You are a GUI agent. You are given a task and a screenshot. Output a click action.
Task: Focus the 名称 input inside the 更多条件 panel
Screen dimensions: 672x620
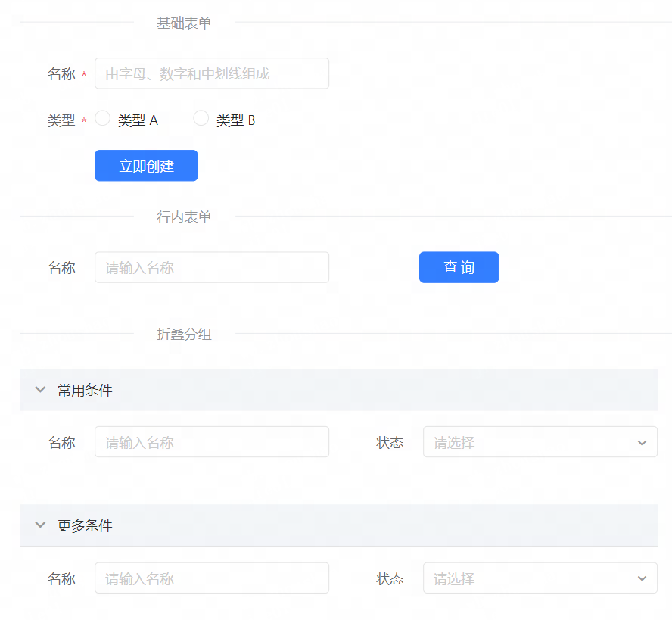tap(211, 578)
